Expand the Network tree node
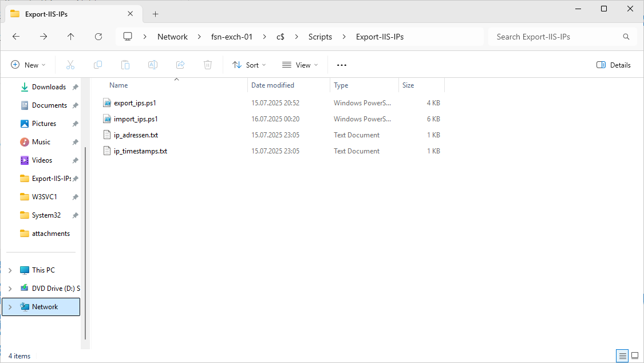 pos(10,307)
